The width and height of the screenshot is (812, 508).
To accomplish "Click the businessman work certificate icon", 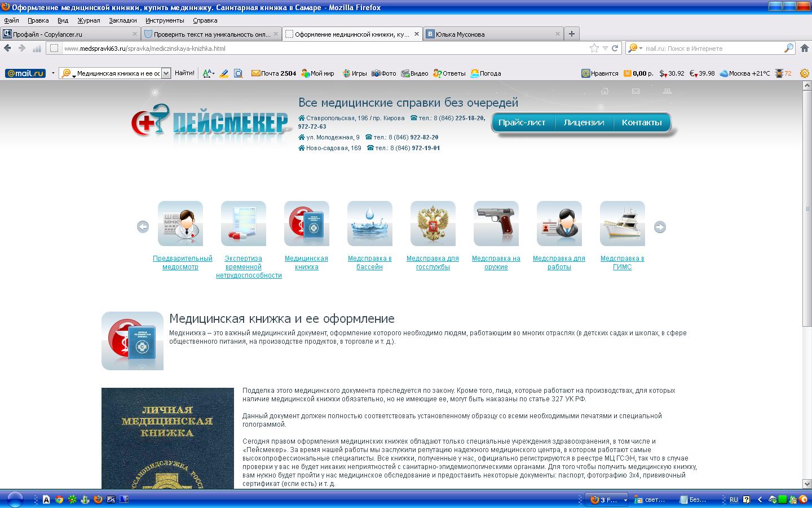I will (x=559, y=224).
